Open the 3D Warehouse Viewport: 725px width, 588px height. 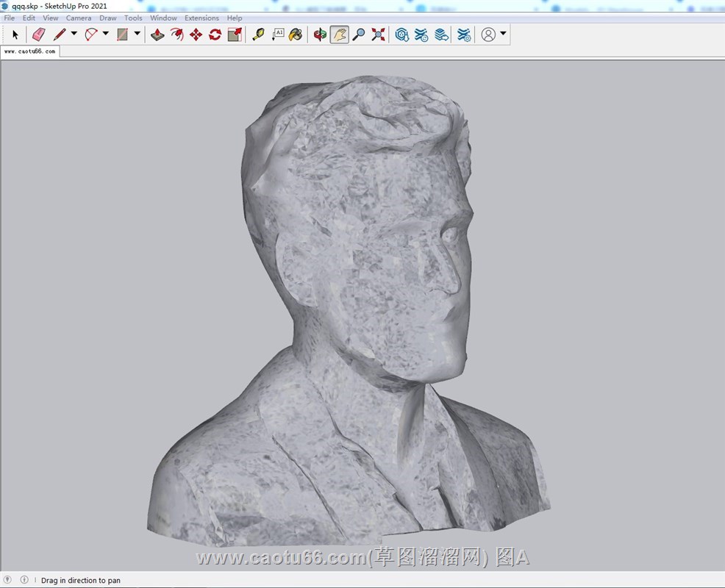[x=402, y=35]
